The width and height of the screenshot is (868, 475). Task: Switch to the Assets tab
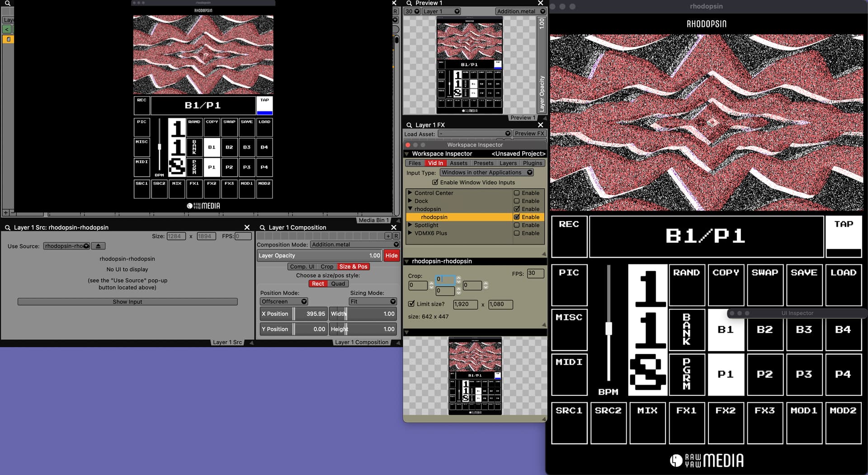(458, 163)
